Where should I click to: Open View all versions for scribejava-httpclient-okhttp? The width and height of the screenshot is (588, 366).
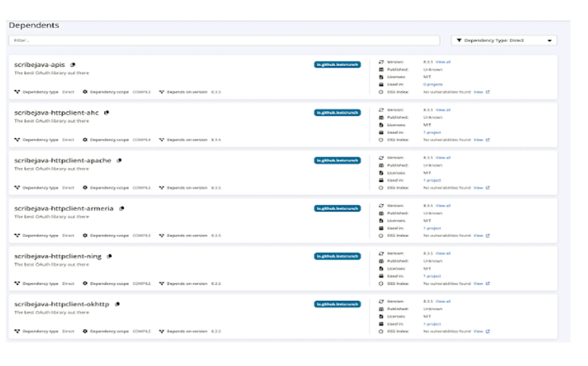(443, 301)
